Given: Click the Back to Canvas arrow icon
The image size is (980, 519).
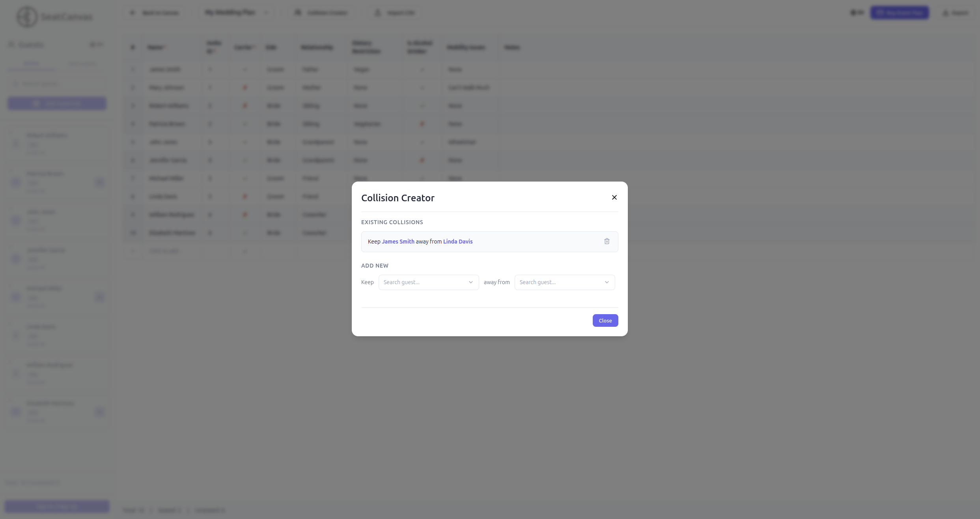Looking at the screenshot, I should (133, 12).
